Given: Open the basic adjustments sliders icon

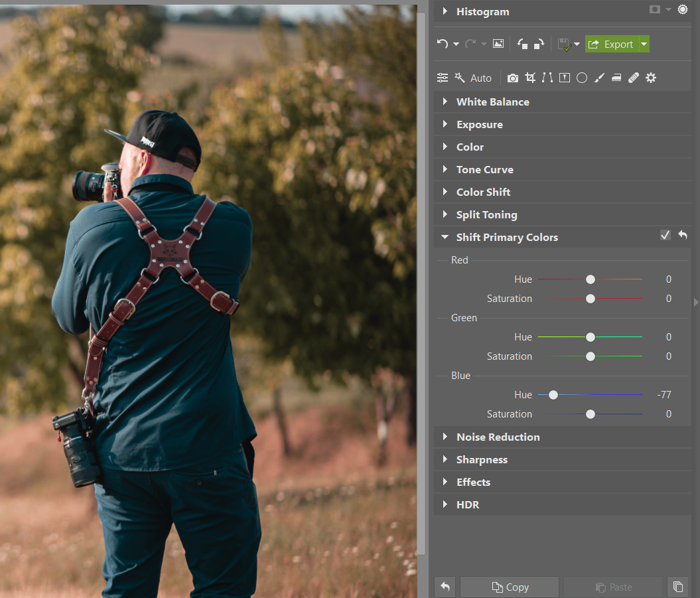Looking at the screenshot, I should [x=443, y=78].
